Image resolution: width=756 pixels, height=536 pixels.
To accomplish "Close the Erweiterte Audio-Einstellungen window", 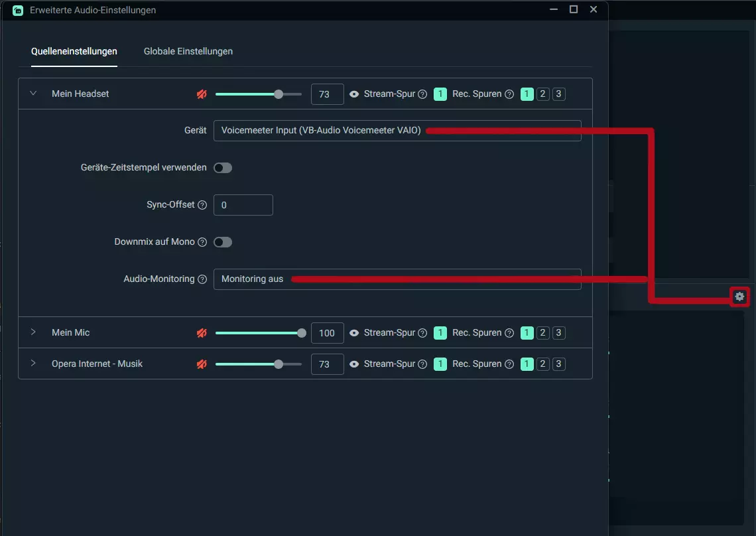I will click(594, 10).
